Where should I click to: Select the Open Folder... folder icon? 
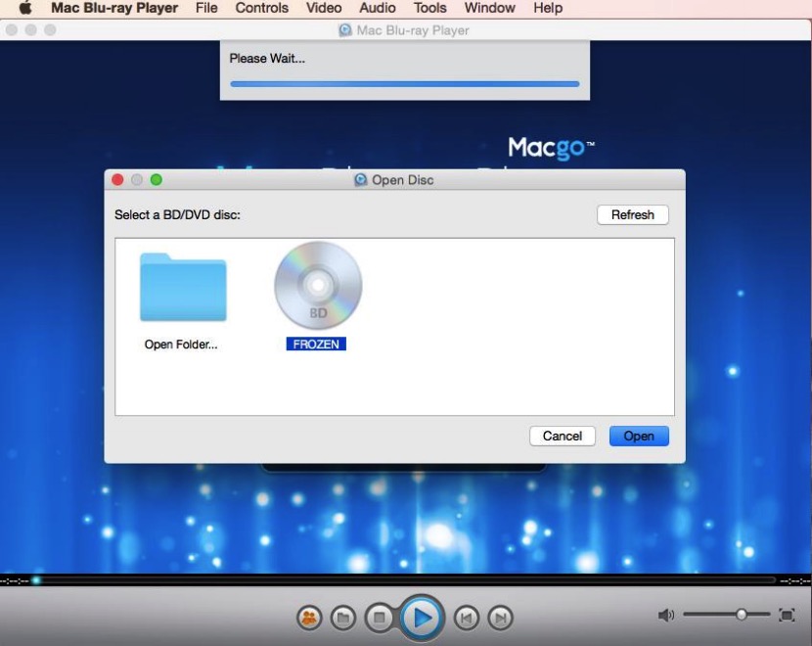click(183, 287)
